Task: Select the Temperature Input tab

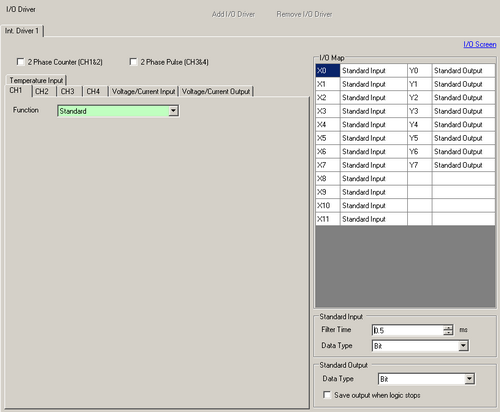Action: coord(36,80)
